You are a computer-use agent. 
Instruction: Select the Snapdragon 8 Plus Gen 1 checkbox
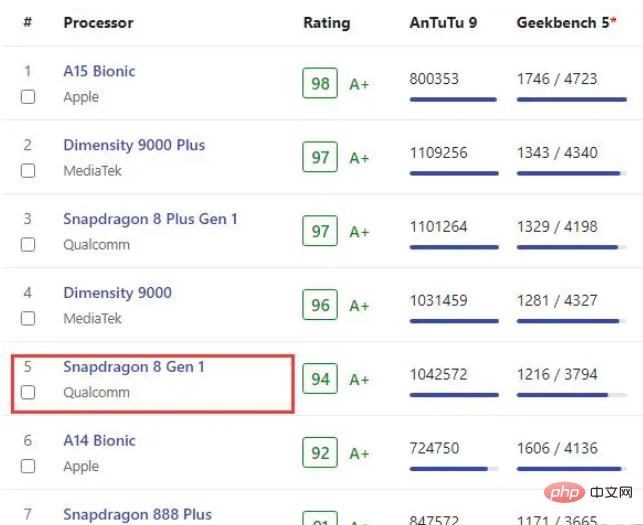click(28, 245)
